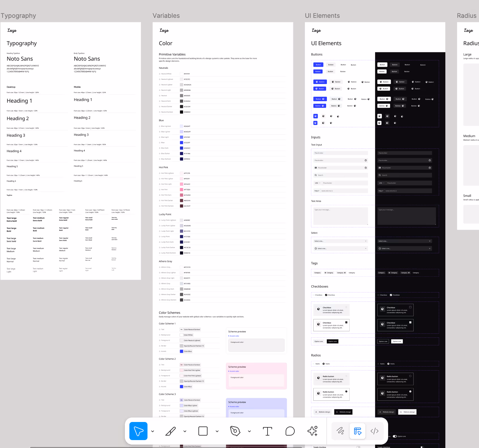Switch to Design mode icon
Image resolution: width=479 pixels, height=448 pixels.
tap(358, 431)
